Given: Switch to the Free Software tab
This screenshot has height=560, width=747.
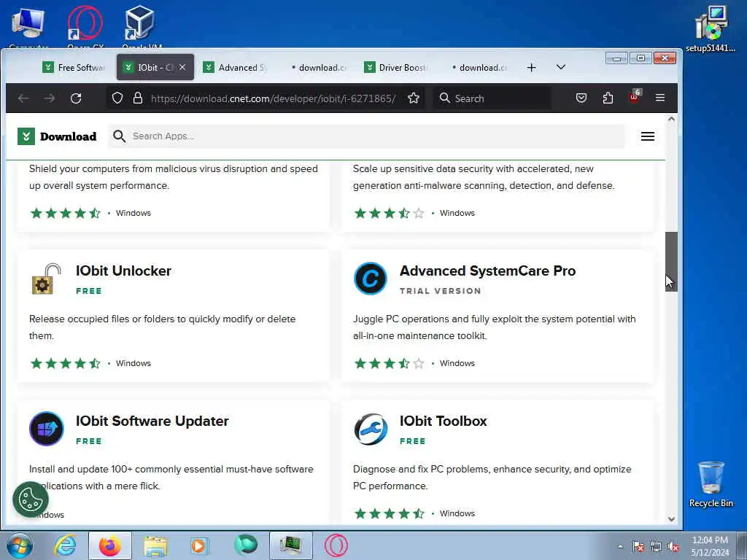Looking at the screenshot, I should [x=74, y=68].
